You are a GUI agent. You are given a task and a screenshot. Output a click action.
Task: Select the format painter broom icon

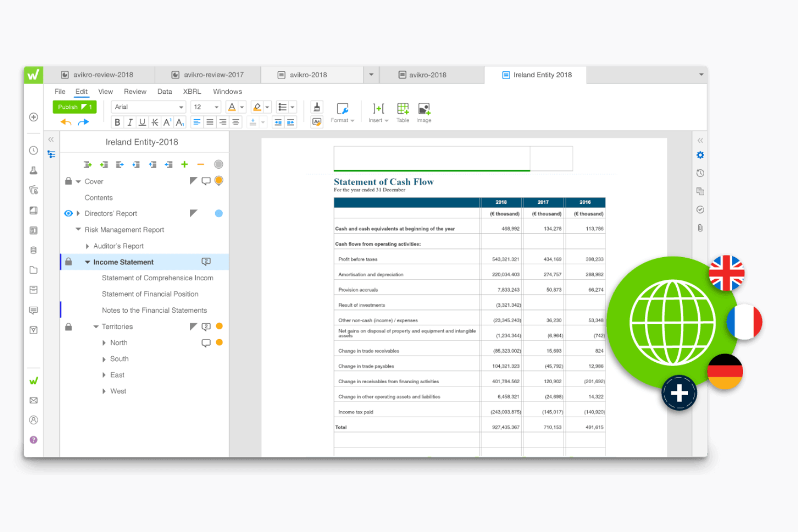pyautogui.click(x=317, y=108)
